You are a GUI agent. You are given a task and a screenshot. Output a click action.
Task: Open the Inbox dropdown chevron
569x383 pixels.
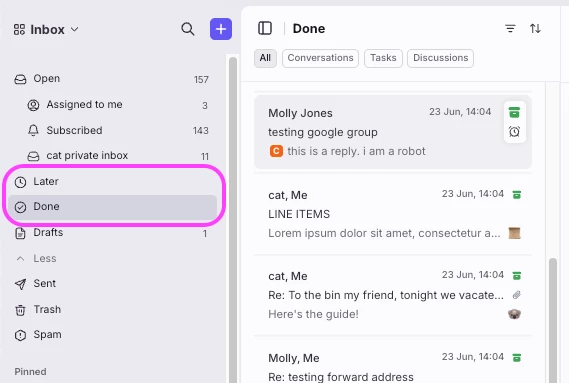click(x=74, y=29)
